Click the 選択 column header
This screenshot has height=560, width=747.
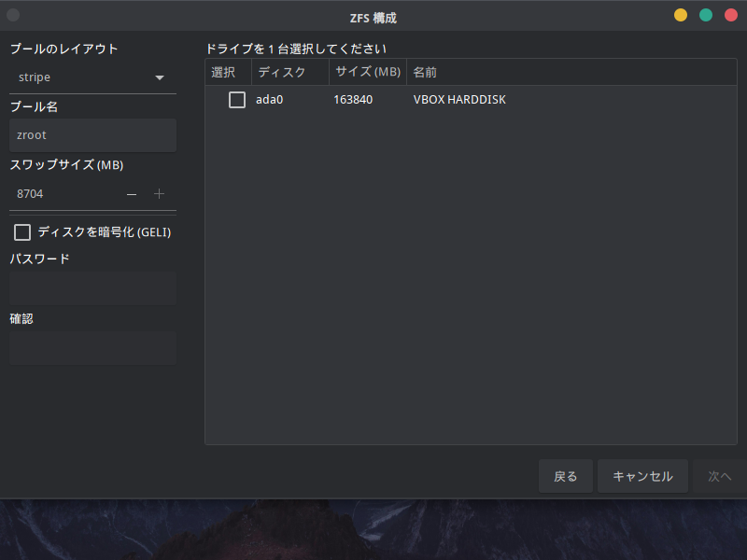pyautogui.click(x=228, y=72)
